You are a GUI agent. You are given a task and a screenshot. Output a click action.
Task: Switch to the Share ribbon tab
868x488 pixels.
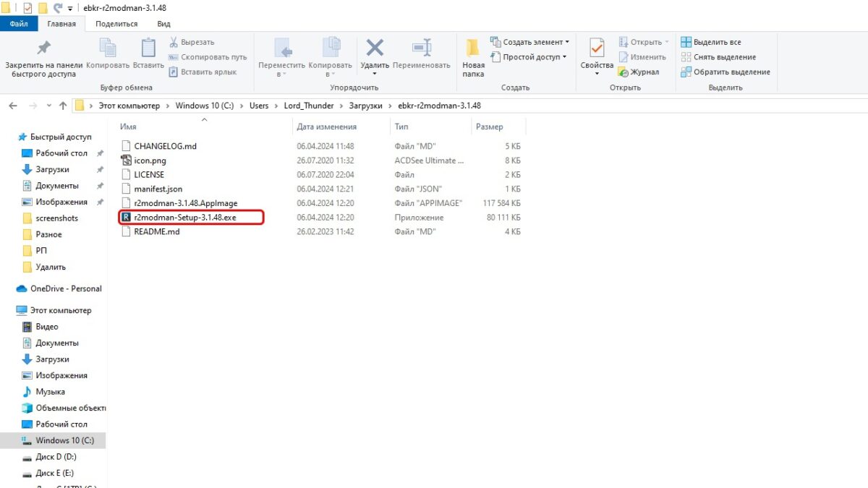116,24
